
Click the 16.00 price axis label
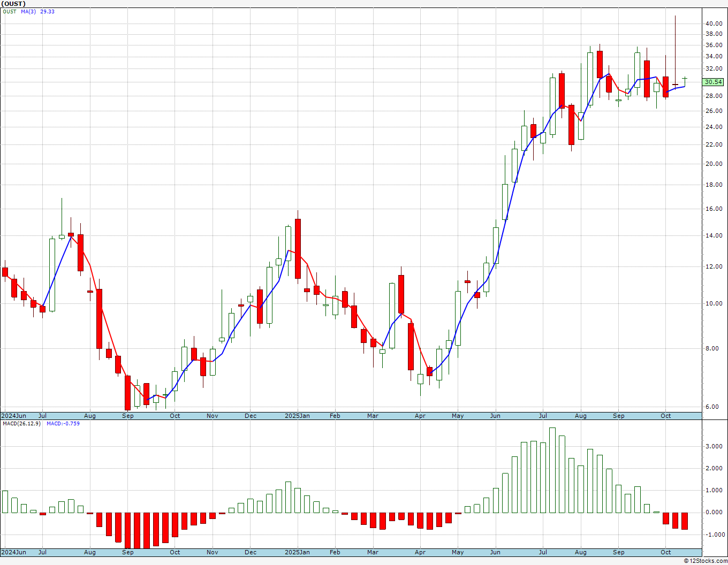pos(714,209)
